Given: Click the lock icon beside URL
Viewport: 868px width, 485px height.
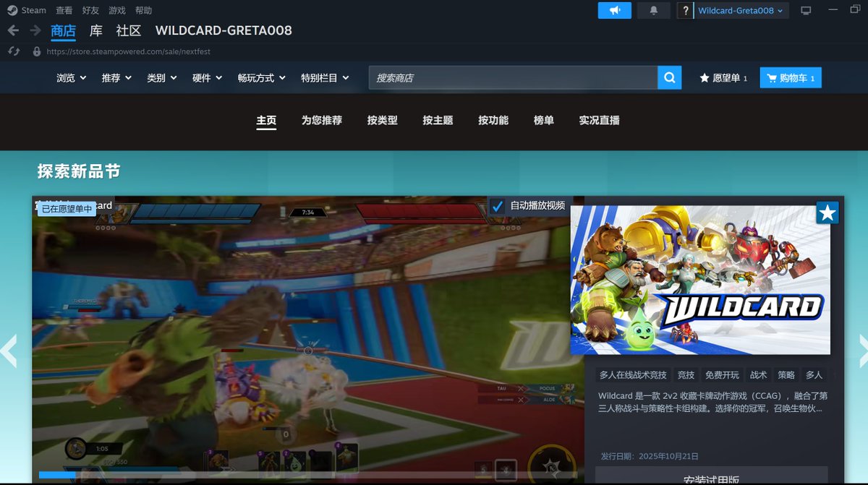Looking at the screenshot, I should pos(37,51).
